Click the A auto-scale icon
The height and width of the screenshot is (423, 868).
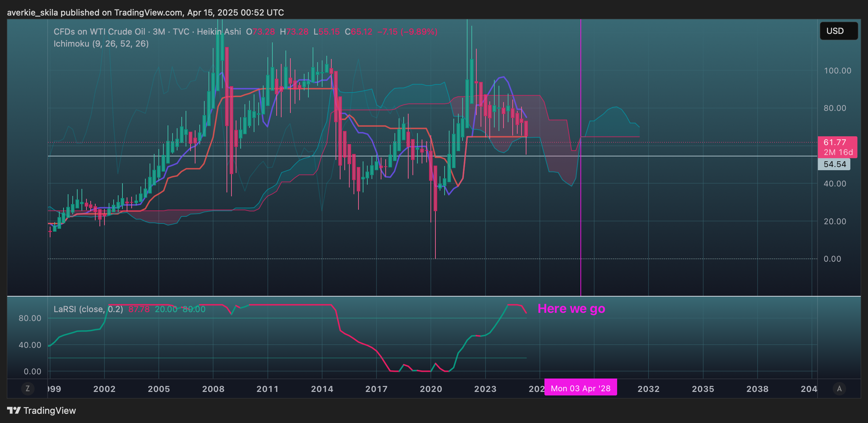[x=839, y=389]
